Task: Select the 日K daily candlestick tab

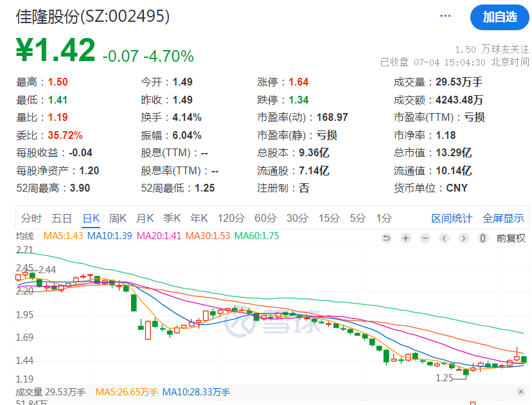Action: tap(91, 218)
